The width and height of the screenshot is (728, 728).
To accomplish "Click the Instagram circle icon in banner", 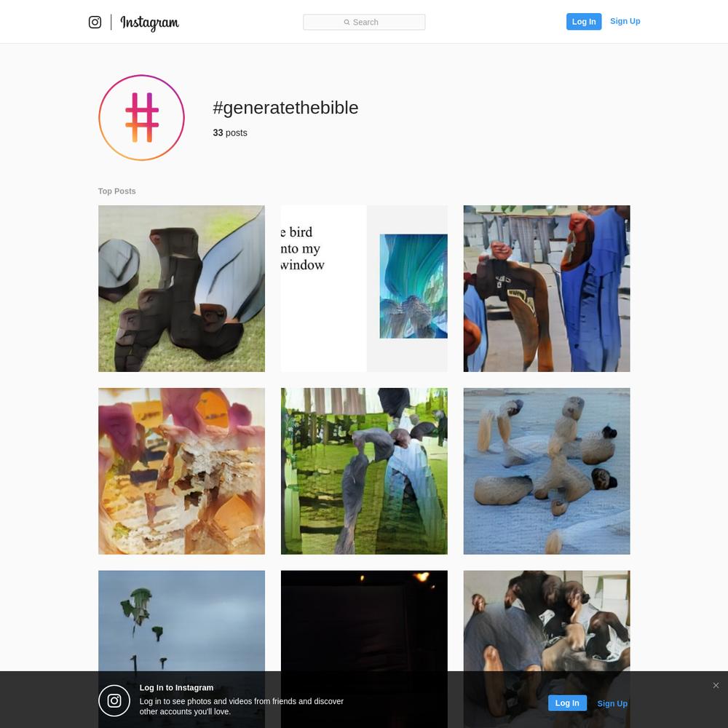I will pyautogui.click(x=114, y=700).
